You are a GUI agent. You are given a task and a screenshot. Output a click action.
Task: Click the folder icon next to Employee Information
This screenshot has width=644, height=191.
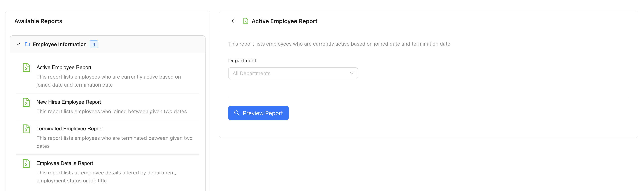point(28,44)
